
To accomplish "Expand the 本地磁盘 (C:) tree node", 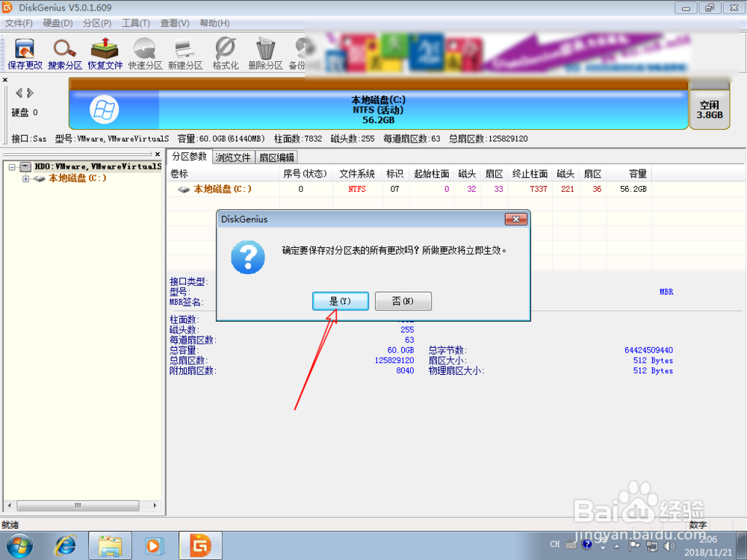I will 25,179.
